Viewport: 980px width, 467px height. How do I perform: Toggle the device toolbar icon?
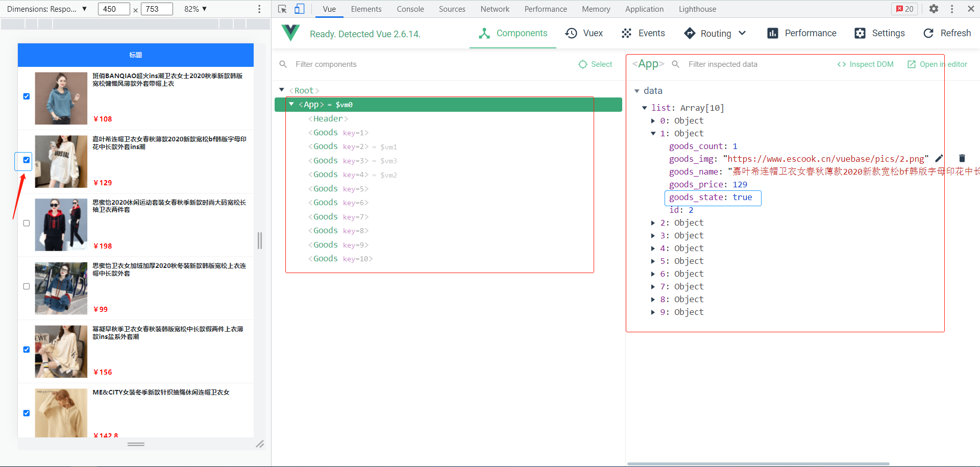300,9
